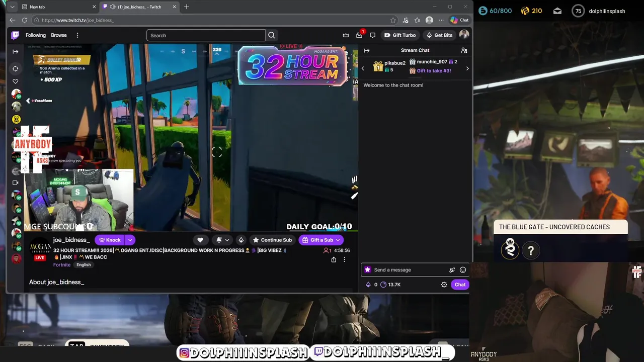Image resolution: width=644 pixels, height=362 pixels.
Task: Expand the left sidebar arrow
Action: 16,51
